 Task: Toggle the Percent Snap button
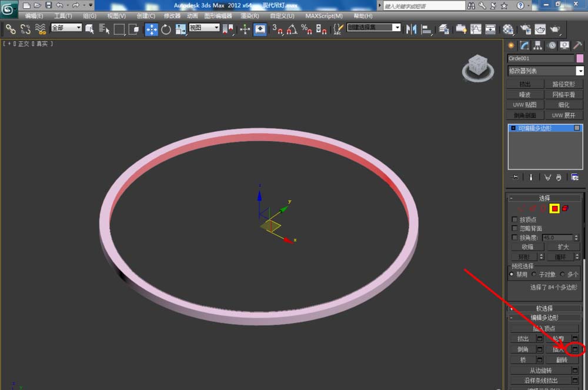tap(306, 29)
